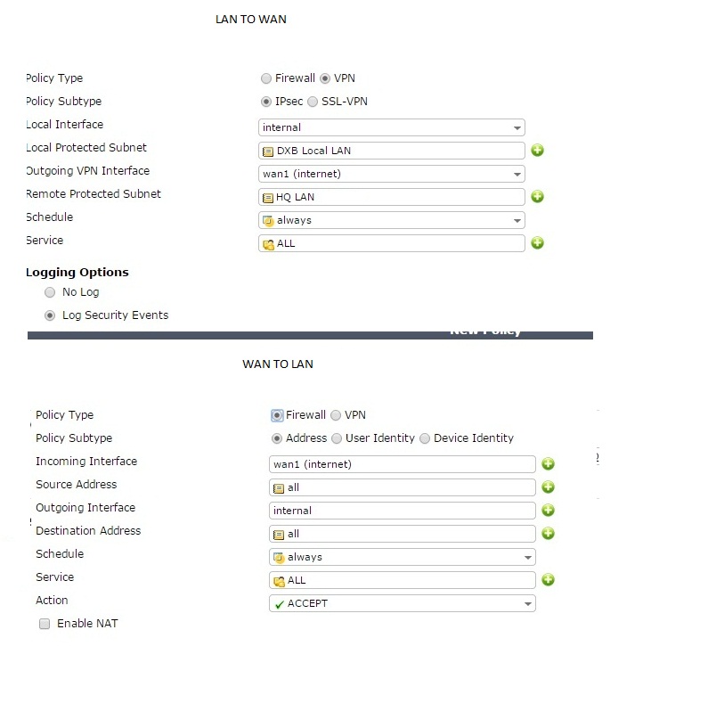The image size is (708, 728).
Task: Click Source Address field showing all
Action: pos(403,487)
